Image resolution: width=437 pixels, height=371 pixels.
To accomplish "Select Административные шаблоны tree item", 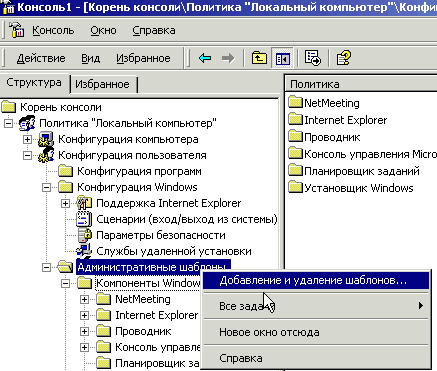I will coord(153,267).
